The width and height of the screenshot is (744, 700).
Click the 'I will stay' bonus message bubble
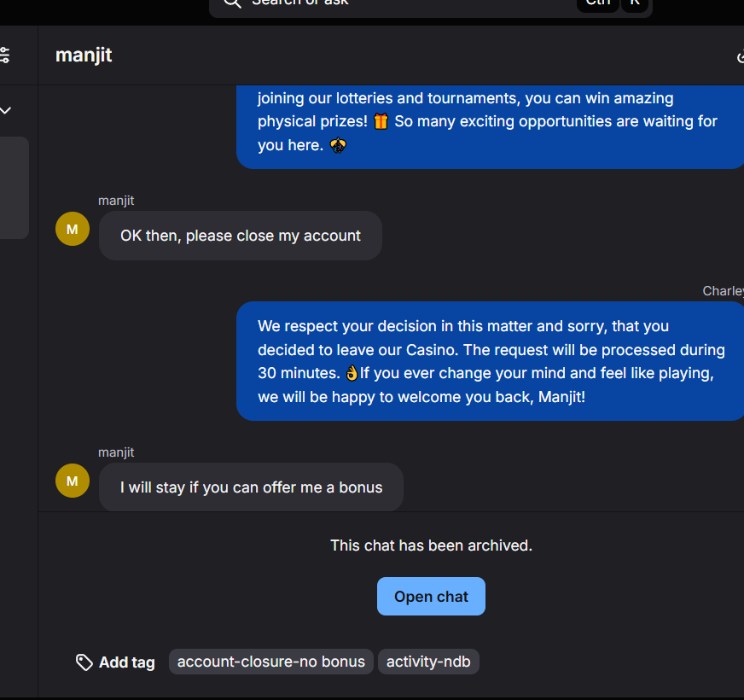pos(251,487)
